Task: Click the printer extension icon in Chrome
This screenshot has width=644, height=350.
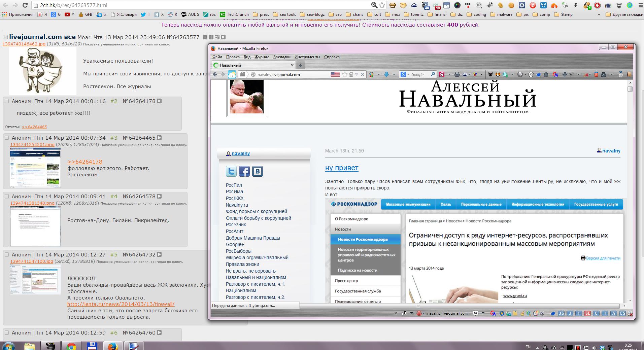Action: pyautogui.click(x=393, y=5)
